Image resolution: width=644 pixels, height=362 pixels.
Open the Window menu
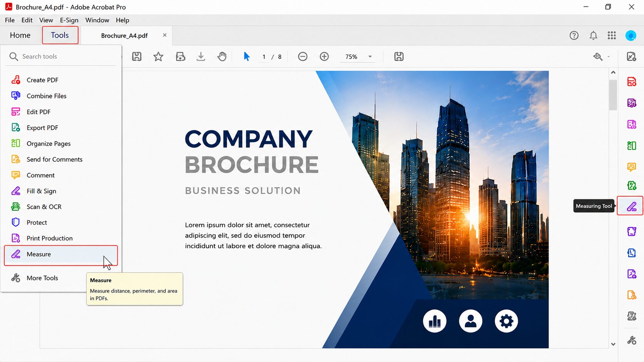click(x=97, y=20)
